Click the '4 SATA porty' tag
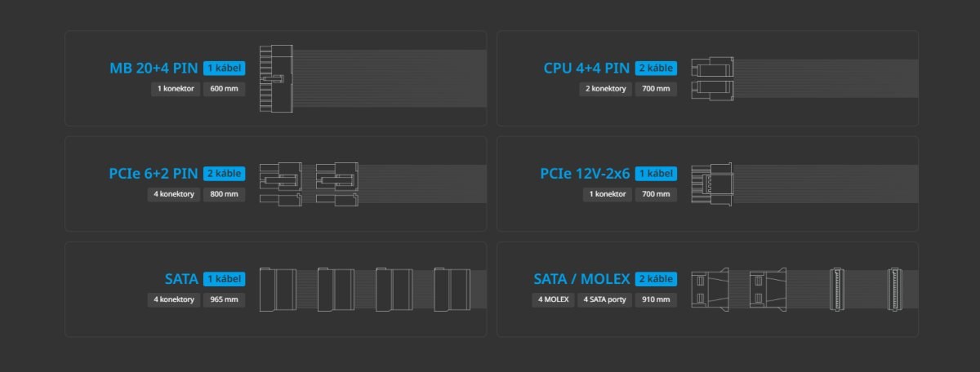 click(x=605, y=299)
